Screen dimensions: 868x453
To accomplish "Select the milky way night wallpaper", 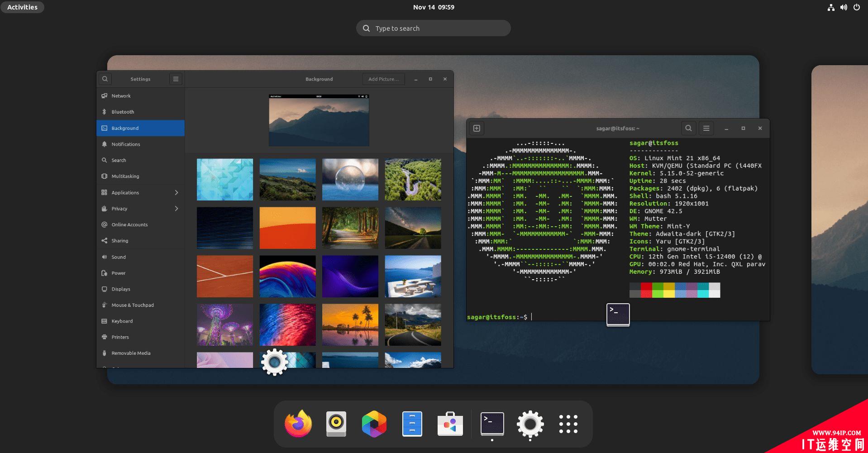I will tap(413, 228).
